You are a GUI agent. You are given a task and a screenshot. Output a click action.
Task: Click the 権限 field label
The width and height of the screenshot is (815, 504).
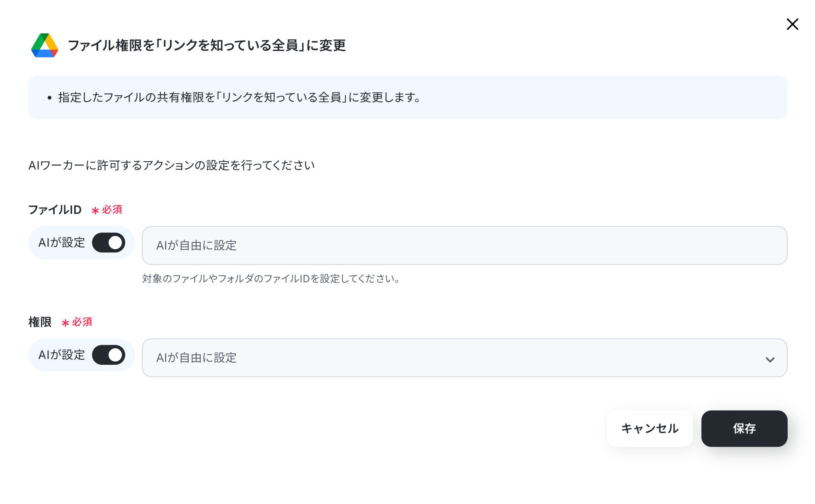tap(40, 322)
